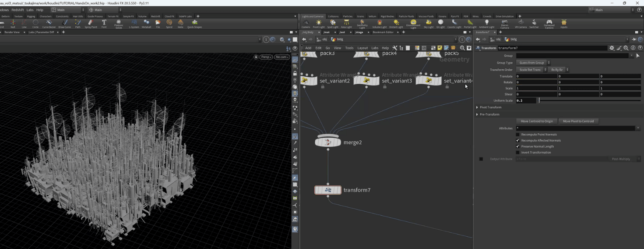The height and width of the screenshot is (249, 644).
Task: Uncheck Preserve Normal Length
Action: [x=518, y=146]
